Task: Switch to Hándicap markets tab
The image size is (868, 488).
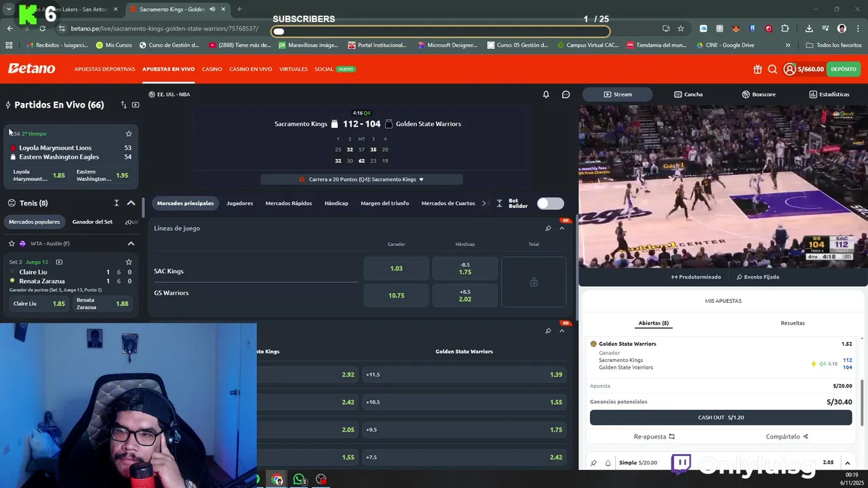Action: pyautogui.click(x=336, y=203)
